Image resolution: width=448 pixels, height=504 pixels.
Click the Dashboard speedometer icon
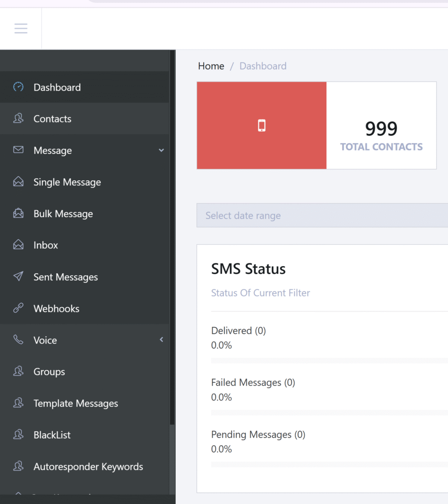pyautogui.click(x=18, y=87)
